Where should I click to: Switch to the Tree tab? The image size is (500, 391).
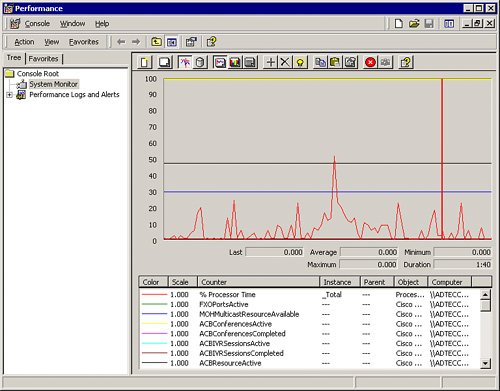pos(14,58)
